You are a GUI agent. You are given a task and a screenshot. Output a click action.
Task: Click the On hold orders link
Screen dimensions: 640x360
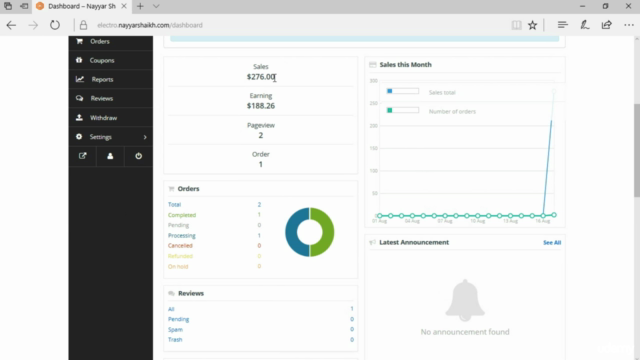(178, 267)
